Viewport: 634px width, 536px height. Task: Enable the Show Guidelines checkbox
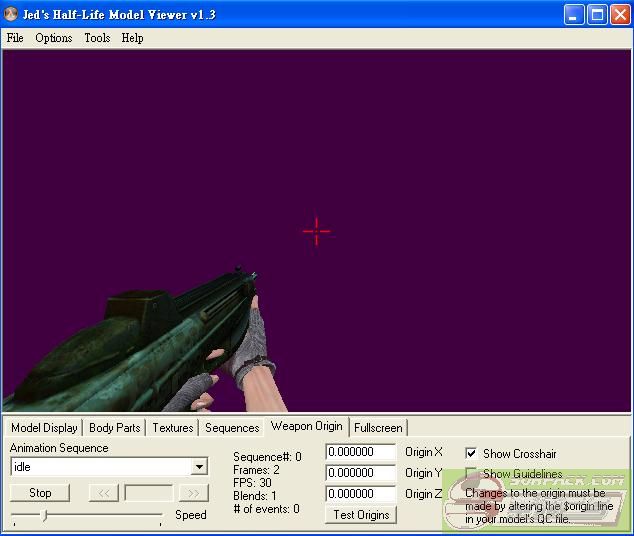coord(472,474)
